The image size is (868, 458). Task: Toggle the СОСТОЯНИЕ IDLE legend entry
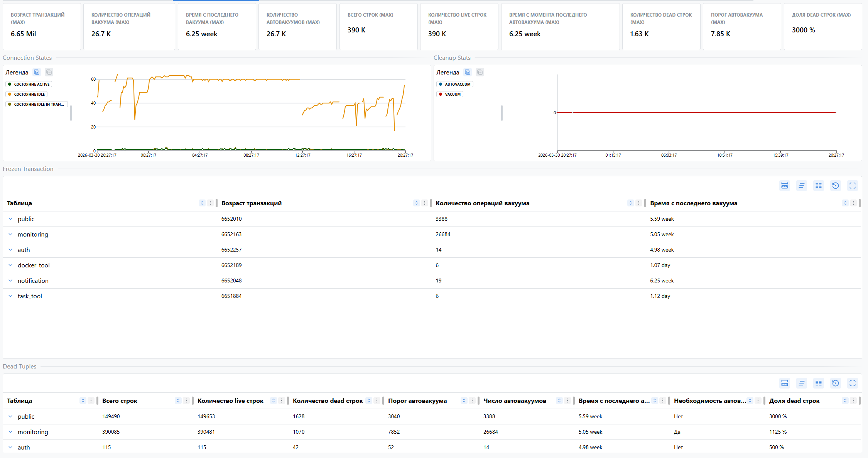coord(26,94)
